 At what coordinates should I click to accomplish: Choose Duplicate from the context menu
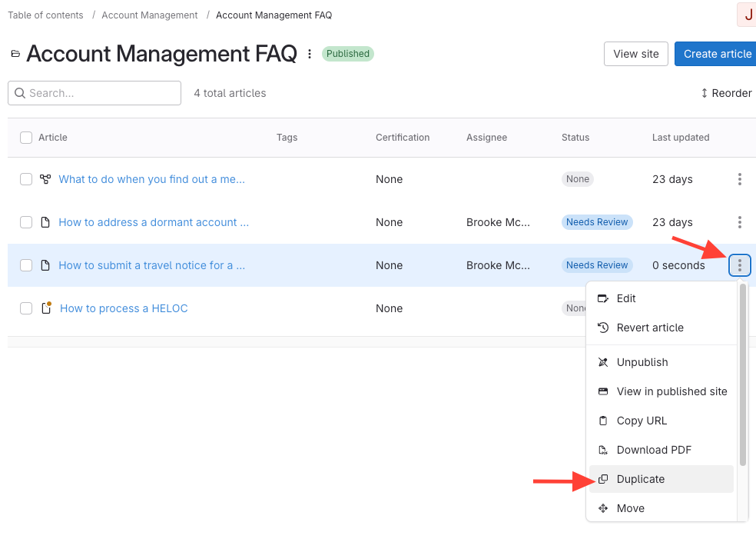pyautogui.click(x=641, y=479)
